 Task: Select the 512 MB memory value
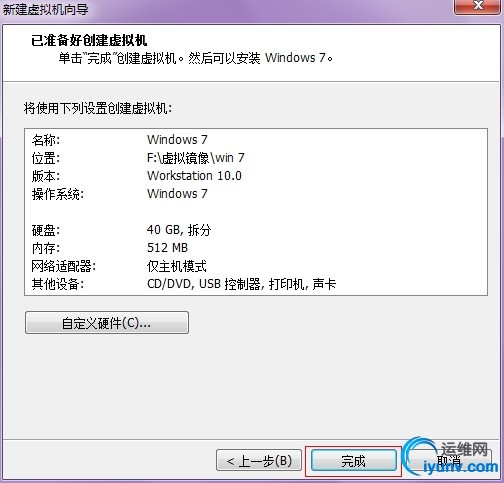click(167, 248)
